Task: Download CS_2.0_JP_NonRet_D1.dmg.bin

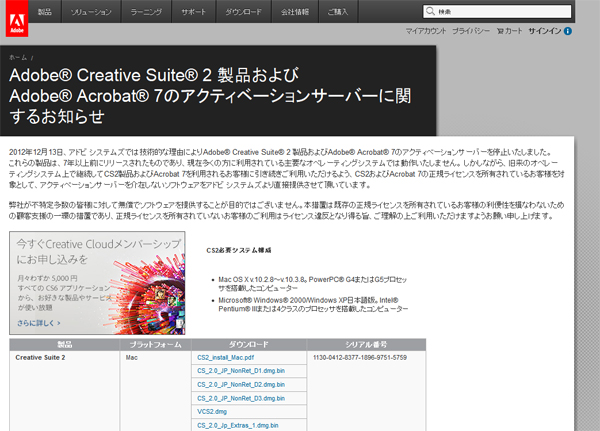Action: pyautogui.click(x=241, y=371)
